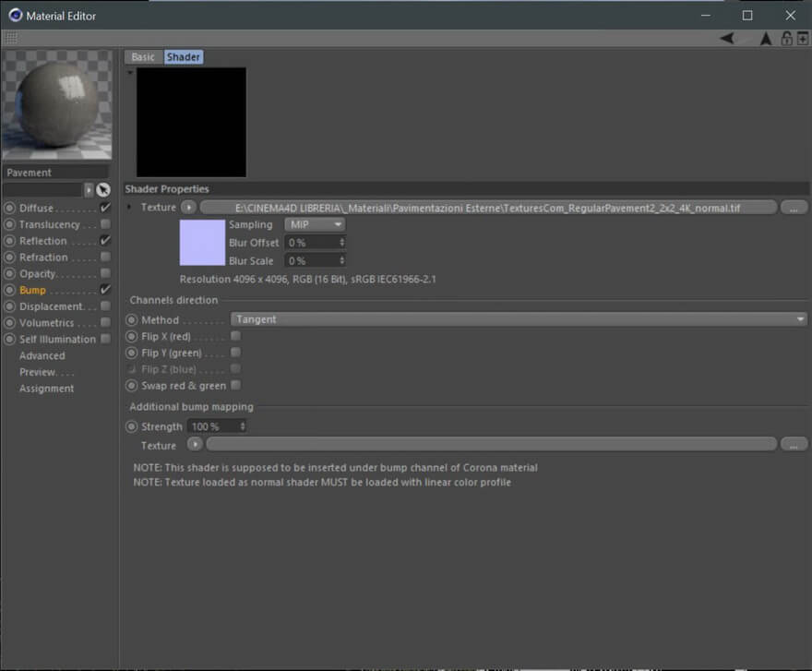This screenshot has height=671, width=812.
Task: Enable the Opacity channel checkbox
Action: click(105, 273)
